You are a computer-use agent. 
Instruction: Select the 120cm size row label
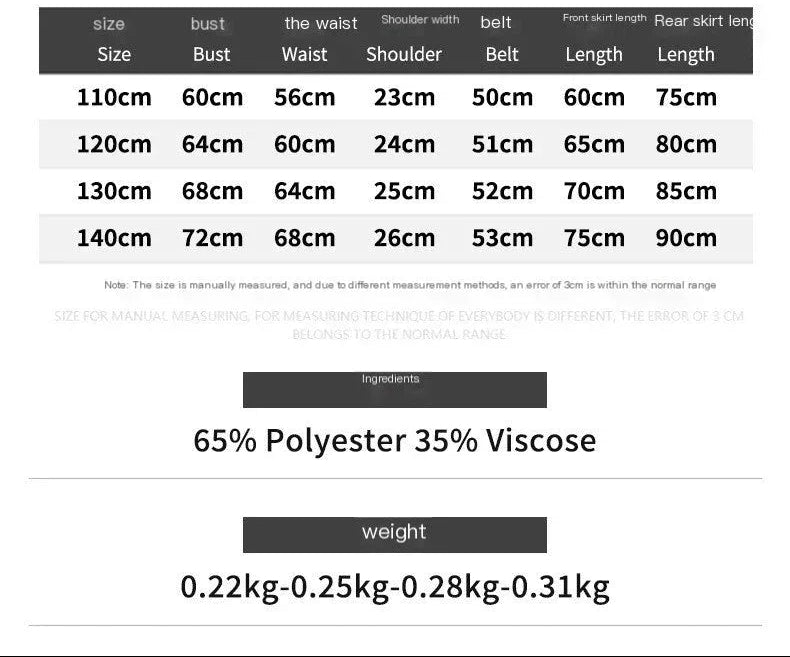tap(114, 144)
